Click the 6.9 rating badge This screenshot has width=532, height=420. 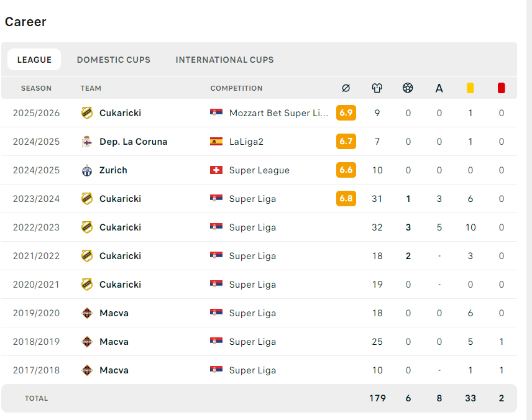346,113
